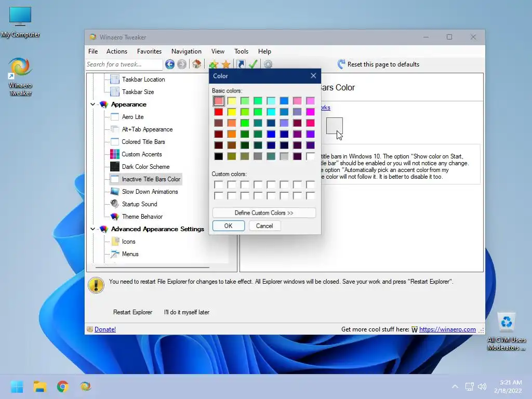Click the create shortcut toolbar icon
This screenshot has width=532, height=399.
coord(241,64)
